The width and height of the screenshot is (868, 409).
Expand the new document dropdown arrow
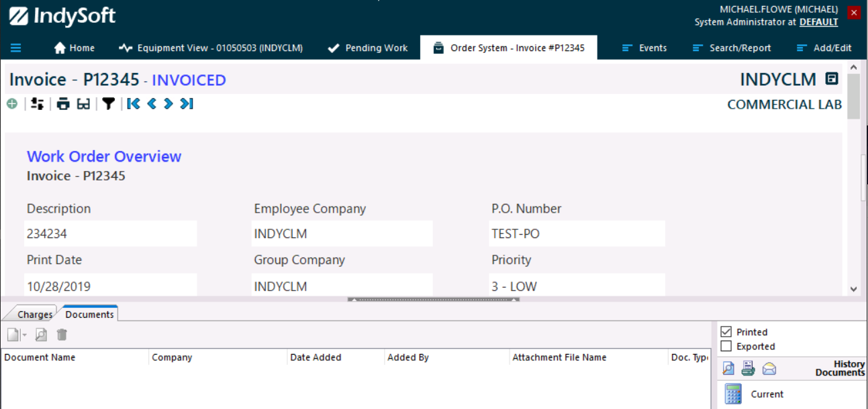tap(25, 335)
